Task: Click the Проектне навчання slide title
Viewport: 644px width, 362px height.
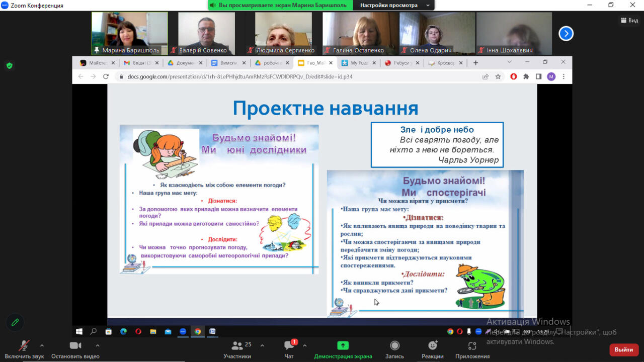Action: pyautogui.click(x=326, y=108)
